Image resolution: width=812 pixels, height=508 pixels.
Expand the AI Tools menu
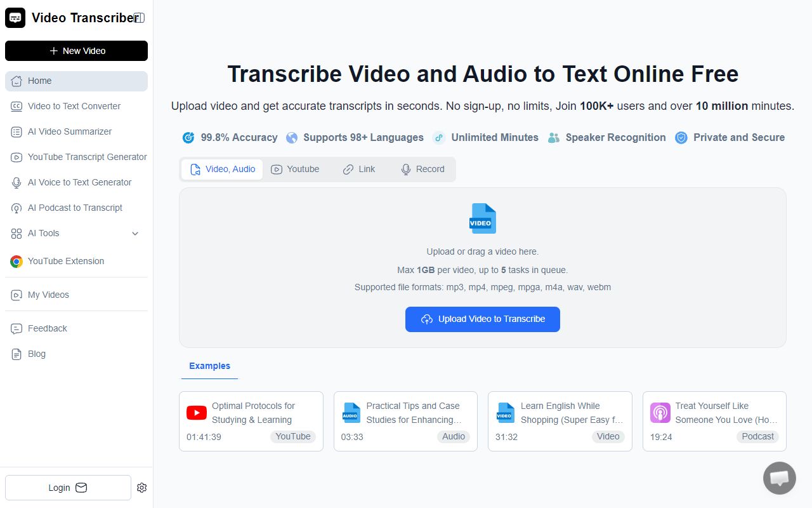(x=75, y=233)
